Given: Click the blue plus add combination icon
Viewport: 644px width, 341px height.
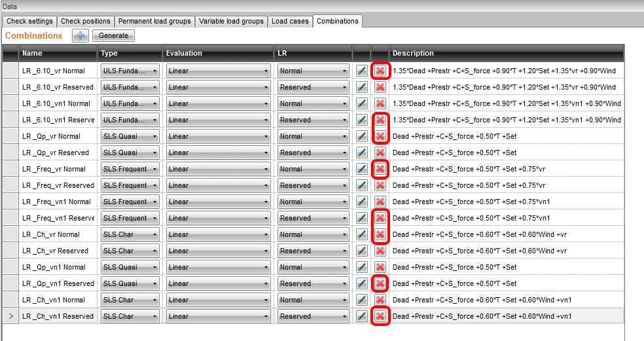Looking at the screenshot, I should pos(80,36).
